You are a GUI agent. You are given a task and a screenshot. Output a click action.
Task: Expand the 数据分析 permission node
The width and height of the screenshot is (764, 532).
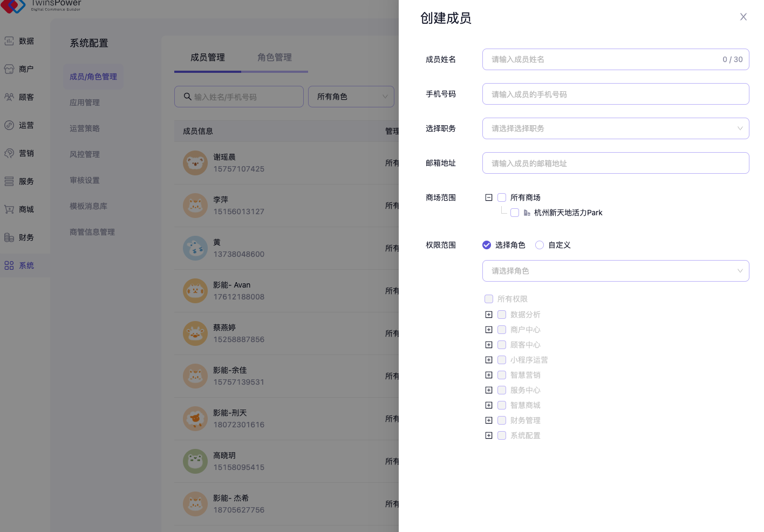coord(489,315)
